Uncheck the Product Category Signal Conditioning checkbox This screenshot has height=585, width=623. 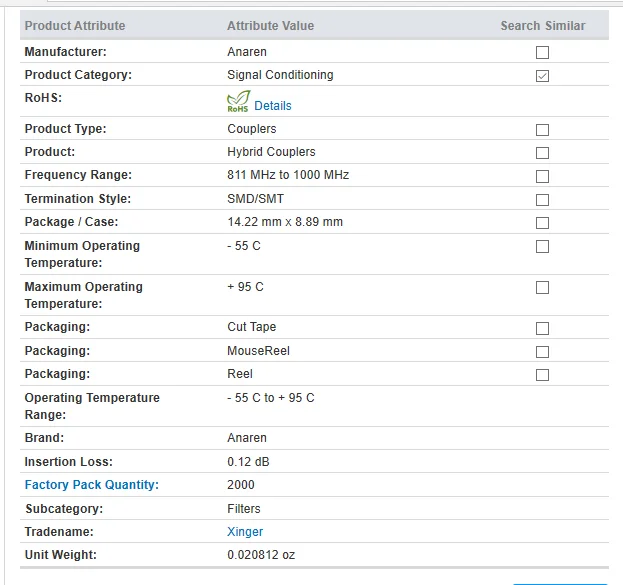pyautogui.click(x=542, y=76)
